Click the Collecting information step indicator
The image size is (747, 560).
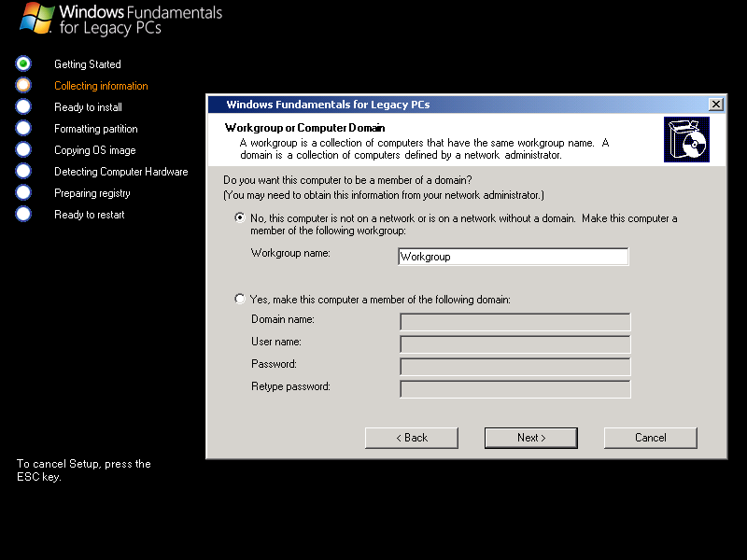click(x=23, y=85)
